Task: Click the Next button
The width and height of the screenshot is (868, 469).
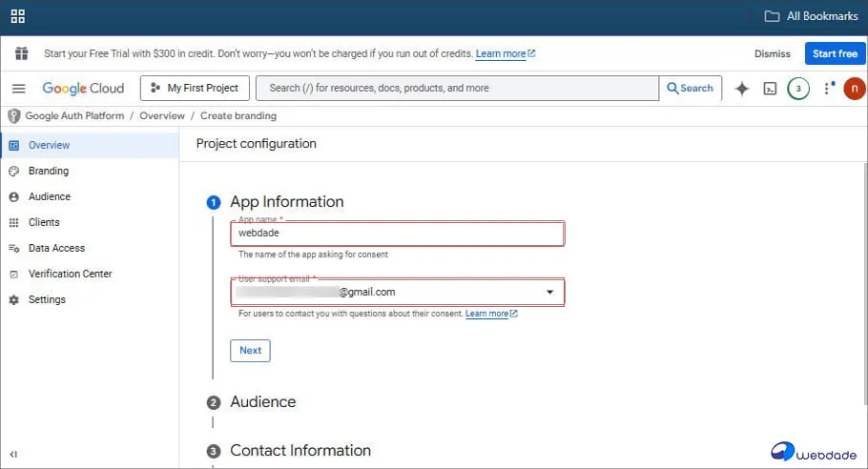Action: pyautogui.click(x=250, y=351)
